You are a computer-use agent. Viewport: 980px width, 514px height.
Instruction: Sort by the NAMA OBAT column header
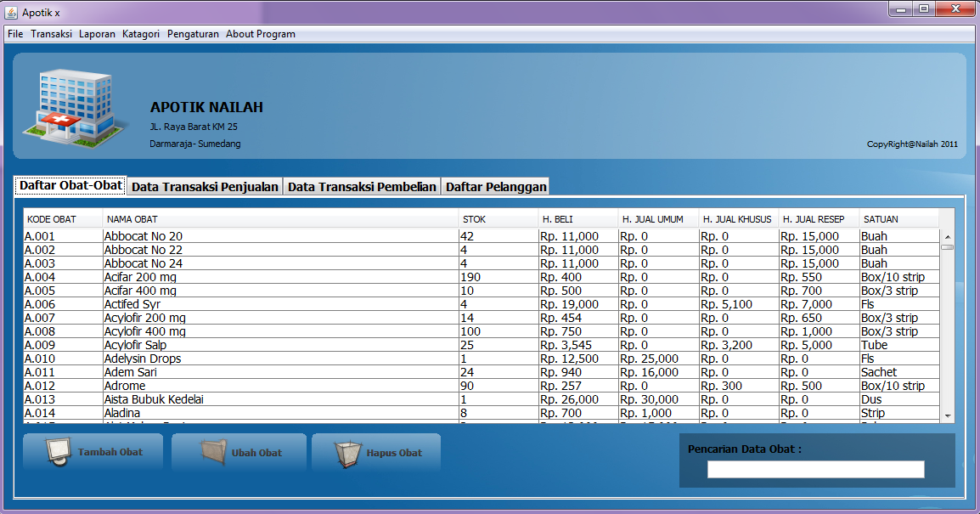click(280, 219)
